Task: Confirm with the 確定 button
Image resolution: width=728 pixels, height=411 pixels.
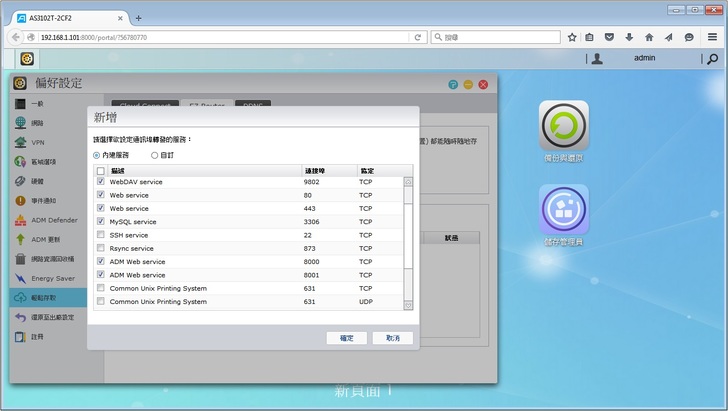Action: [347, 338]
